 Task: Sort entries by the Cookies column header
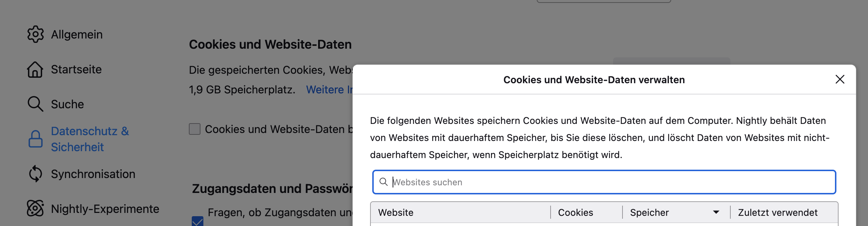click(575, 213)
